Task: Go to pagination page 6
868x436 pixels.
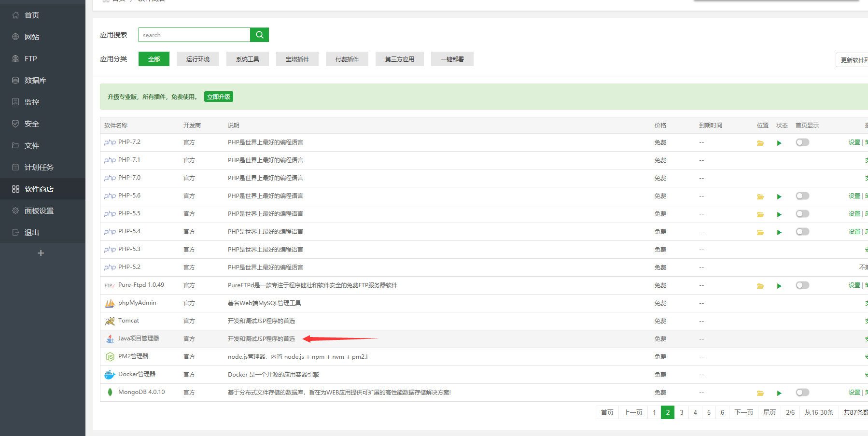Action: click(722, 412)
